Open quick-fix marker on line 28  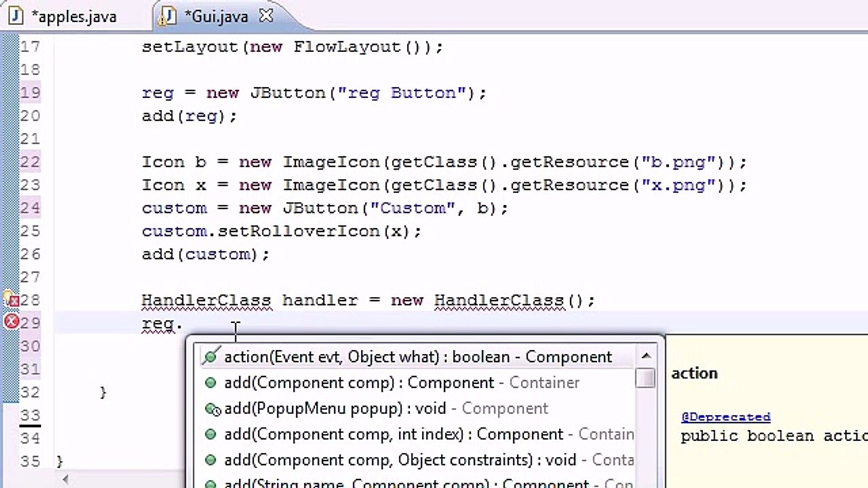pyautogui.click(x=11, y=300)
